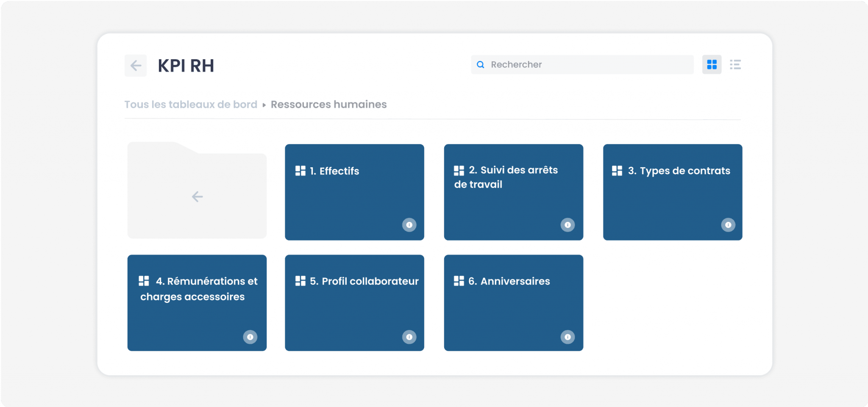Focus the Rechercher search field
Viewport: 868px width, 407px height.
[x=582, y=64]
